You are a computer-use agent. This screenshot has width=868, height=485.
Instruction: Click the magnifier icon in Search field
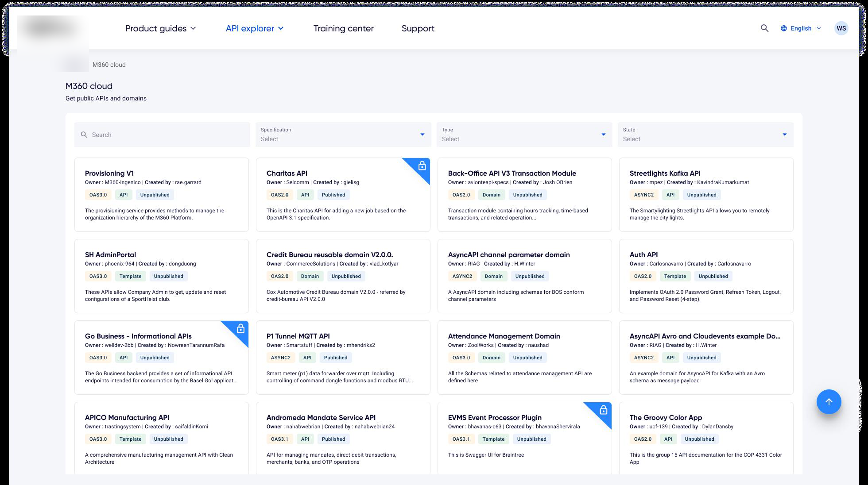point(84,135)
